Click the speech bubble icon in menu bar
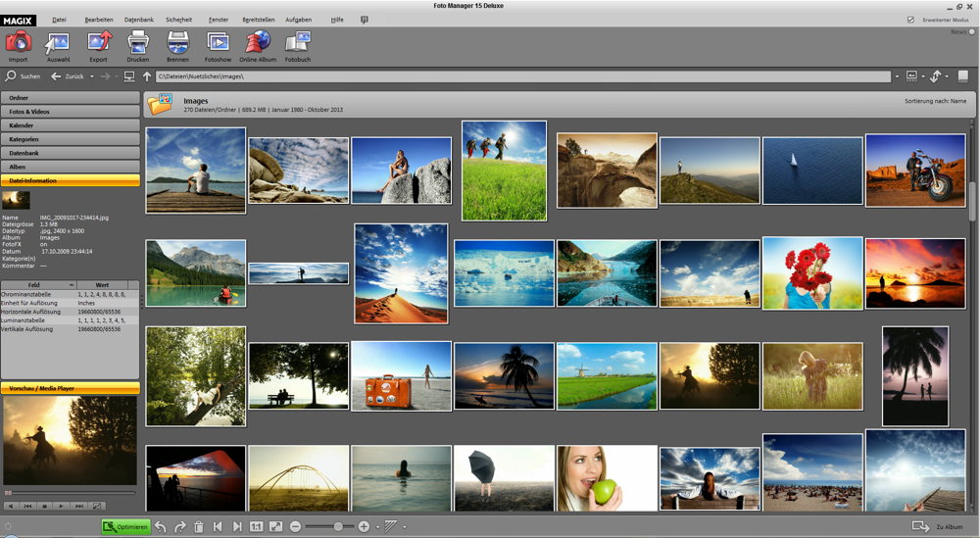This screenshot has width=980, height=538. pos(365,20)
